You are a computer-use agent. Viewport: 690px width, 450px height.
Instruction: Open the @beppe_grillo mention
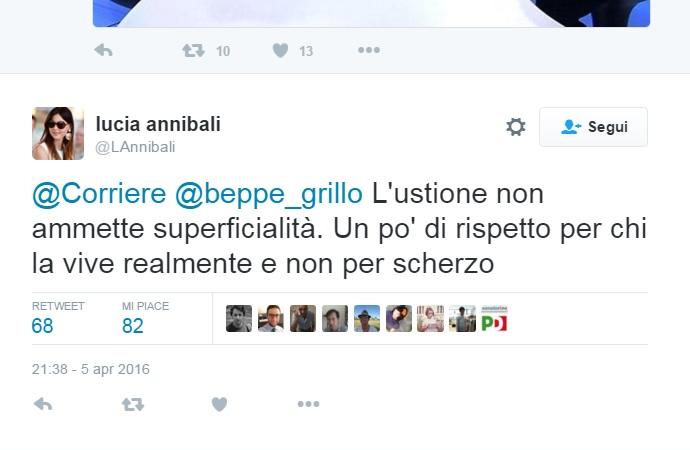(x=269, y=194)
